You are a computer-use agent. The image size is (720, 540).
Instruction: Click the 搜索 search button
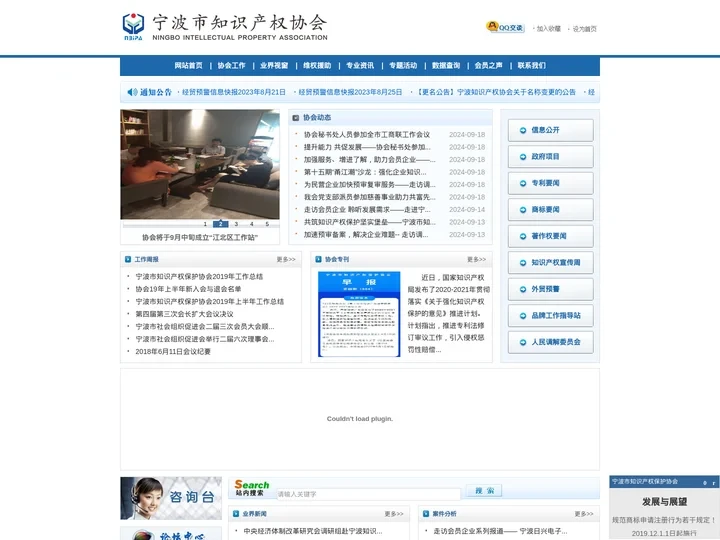(485, 491)
